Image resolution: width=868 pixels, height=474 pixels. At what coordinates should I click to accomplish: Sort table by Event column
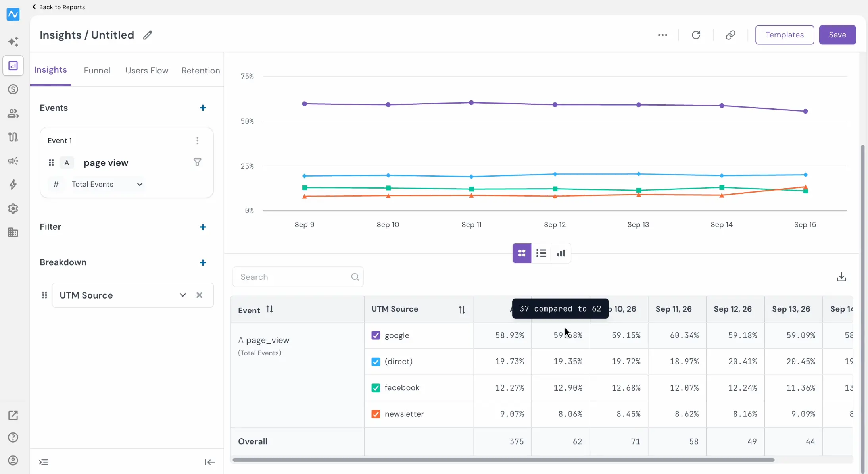270,309
